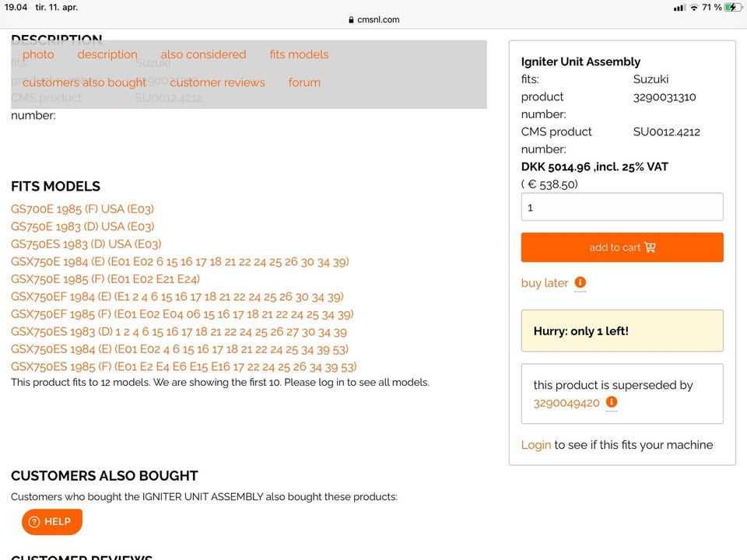Open the also considered tab
The width and height of the screenshot is (747, 560).
coord(203,54)
